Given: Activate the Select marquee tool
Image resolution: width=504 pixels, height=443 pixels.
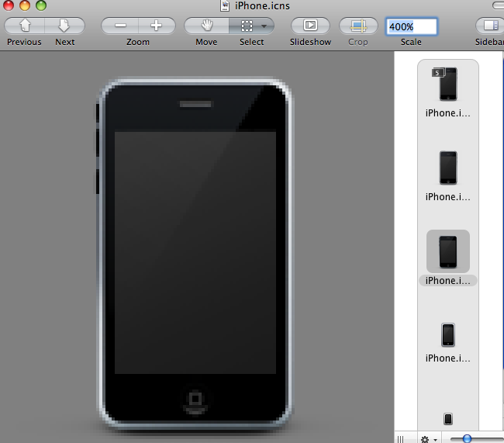Looking at the screenshot, I should (x=247, y=26).
